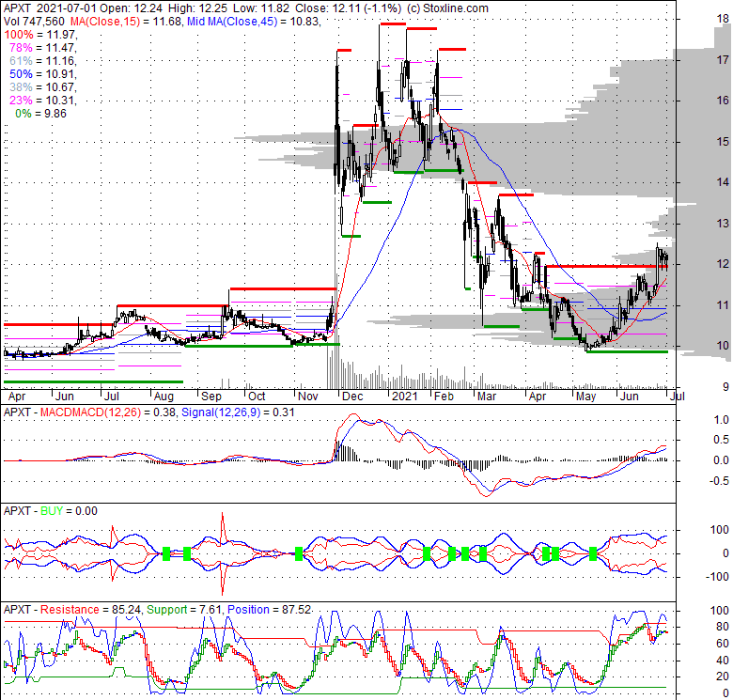Select the '78% = 11.47' Fibonacci level
This screenshot has width=733, height=700.
(43, 48)
